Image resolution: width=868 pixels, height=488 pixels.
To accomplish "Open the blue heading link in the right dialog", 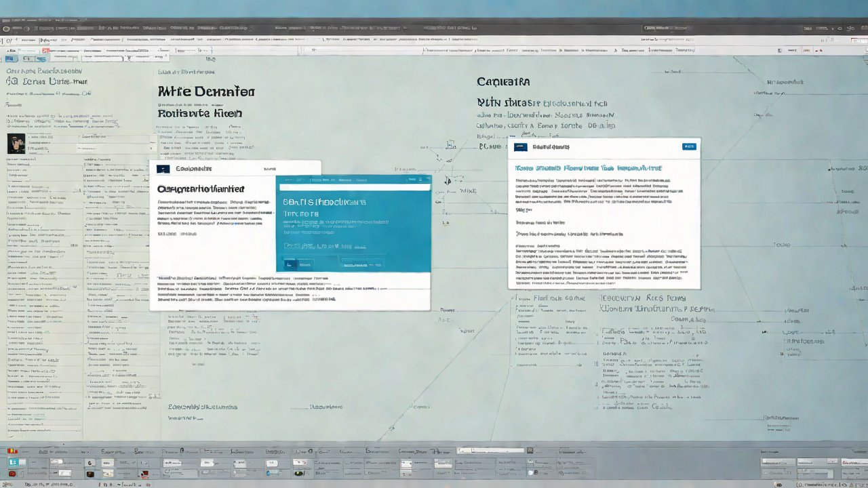I will coord(588,167).
